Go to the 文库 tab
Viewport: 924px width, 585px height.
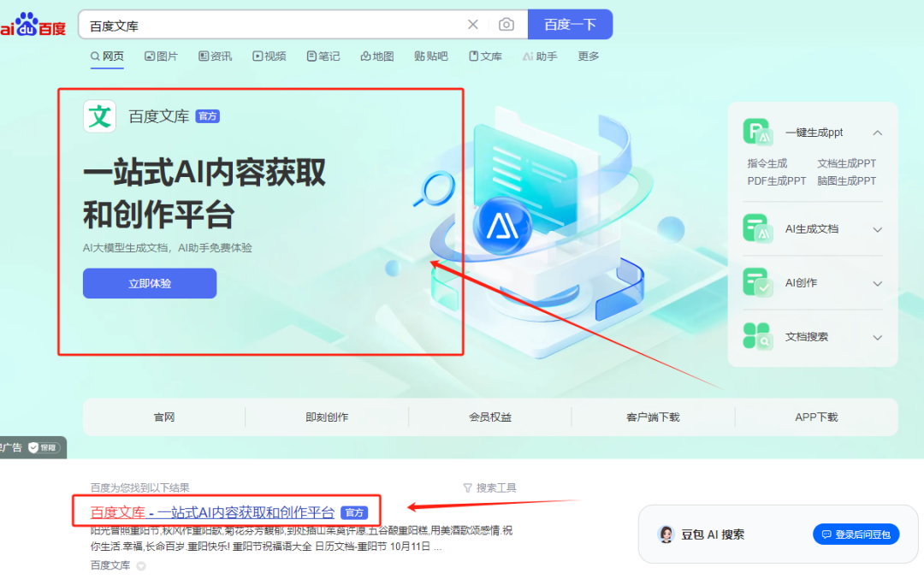pyautogui.click(x=486, y=56)
